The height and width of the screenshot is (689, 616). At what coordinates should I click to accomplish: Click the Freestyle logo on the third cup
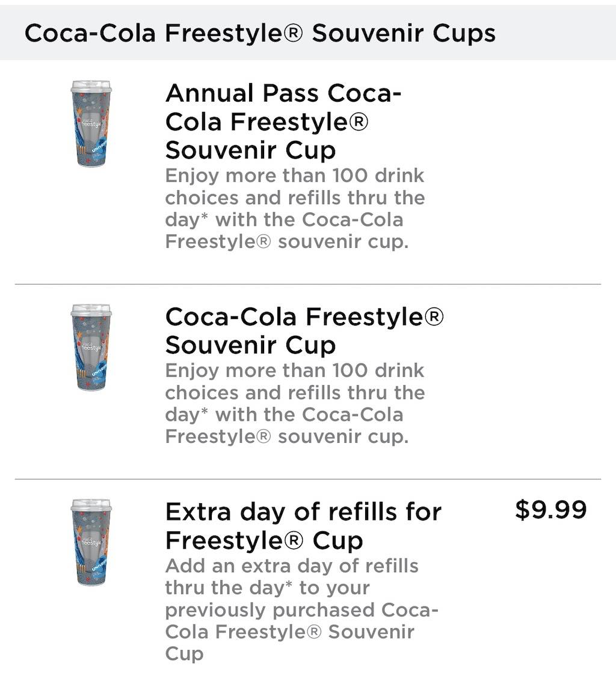tap(90, 540)
